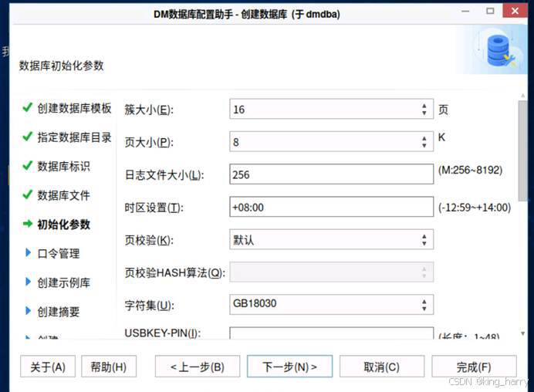Screen dimensions: 534x392
Task: Click green checkmark beside 数据库标识
Action: pos(28,165)
